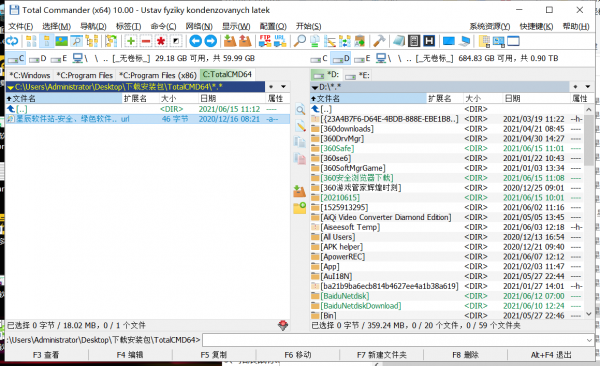This screenshot has height=366, width=600.
Task: Switch to Thumbnail view picture icon
Action: (x=61, y=41)
